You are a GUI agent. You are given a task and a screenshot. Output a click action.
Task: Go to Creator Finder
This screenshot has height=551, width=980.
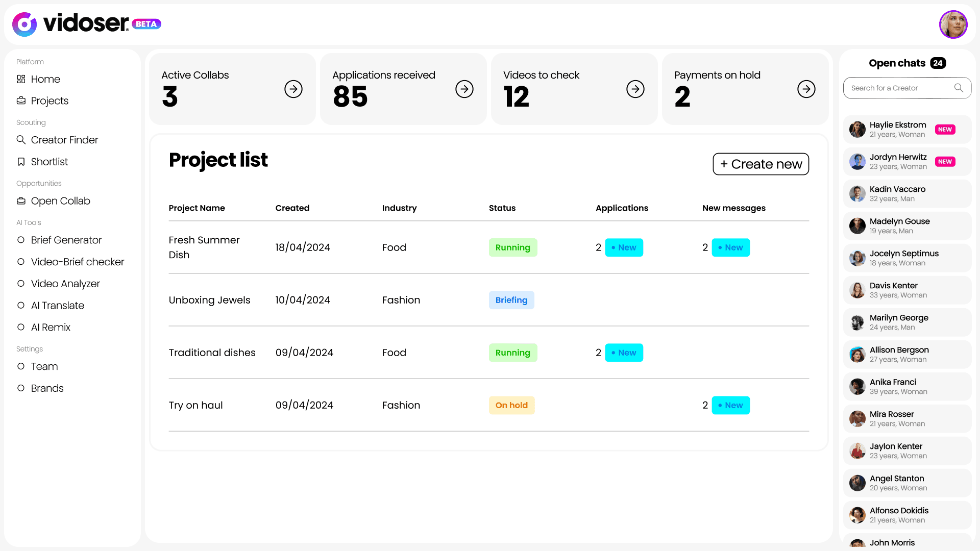64,140
